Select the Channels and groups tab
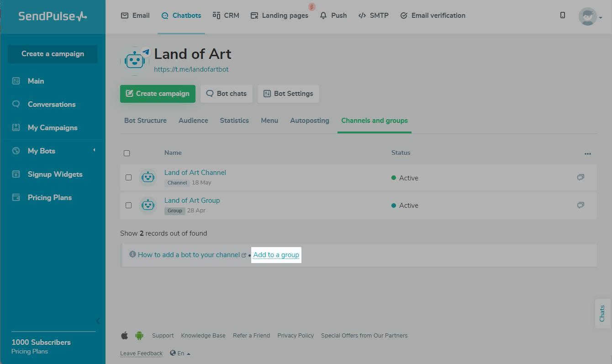This screenshot has height=364, width=612. pyautogui.click(x=375, y=121)
